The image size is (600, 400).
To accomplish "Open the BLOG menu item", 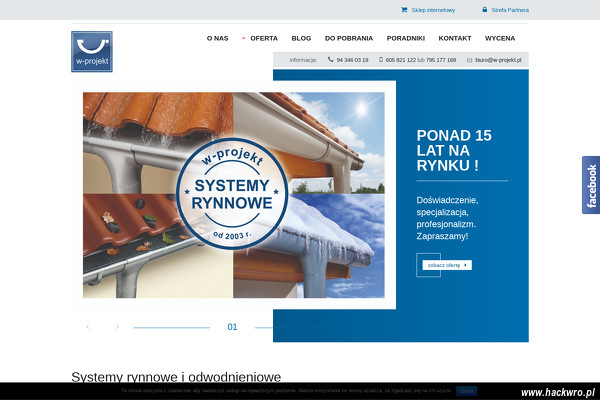I will point(301,38).
